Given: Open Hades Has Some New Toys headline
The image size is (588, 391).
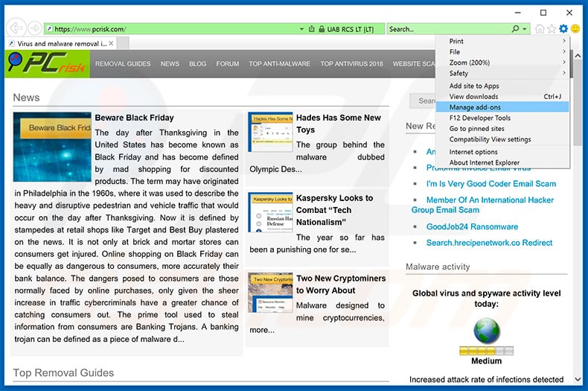Looking at the screenshot, I should click(x=339, y=124).
